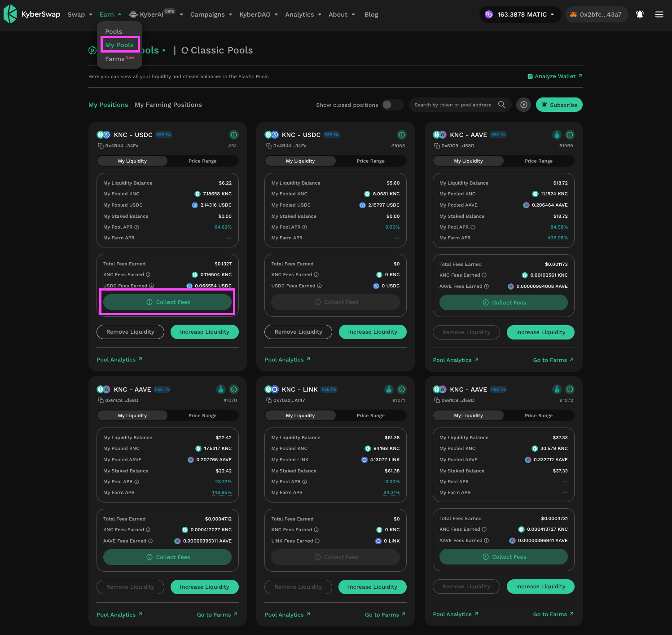Switch card #34 to Price Range
Image resolution: width=672 pixels, height=635 pixels.
(202, 161)
